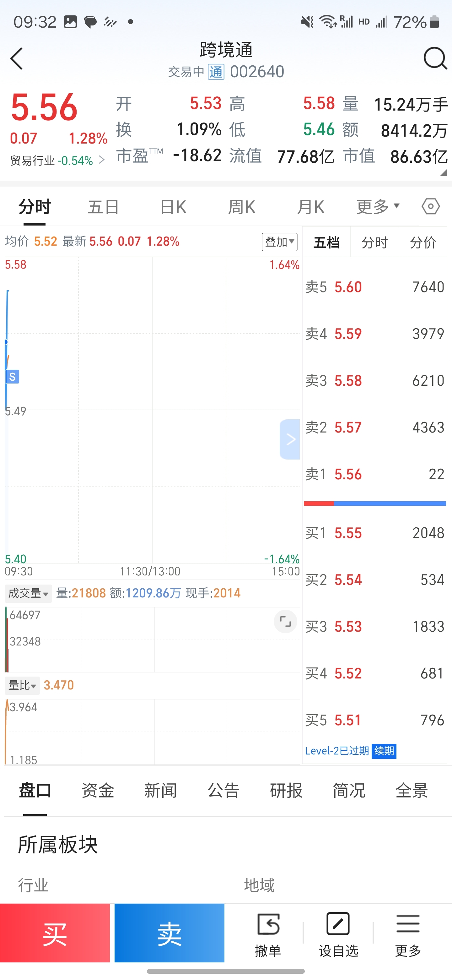Viewport: 452px width, 980px height.
Task: Tap the 买2 row at 5.54
Action: (375, 580)
